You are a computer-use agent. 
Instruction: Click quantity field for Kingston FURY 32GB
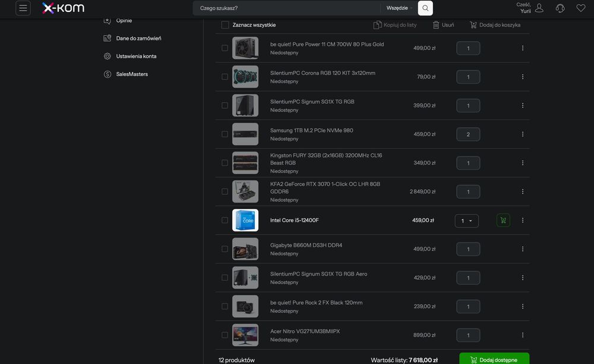point(468,163)
